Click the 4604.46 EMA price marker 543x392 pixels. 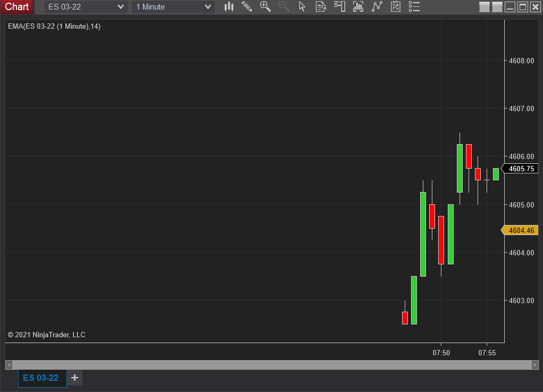[x=520, y=230]
